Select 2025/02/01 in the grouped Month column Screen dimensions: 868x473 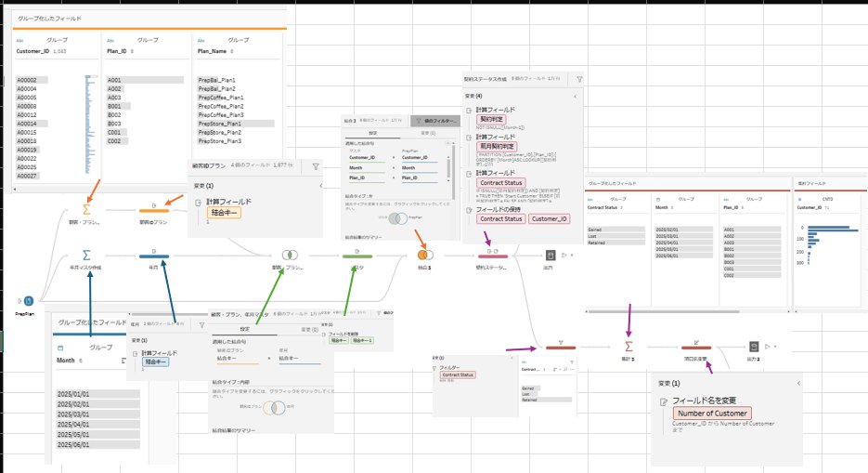684,230
